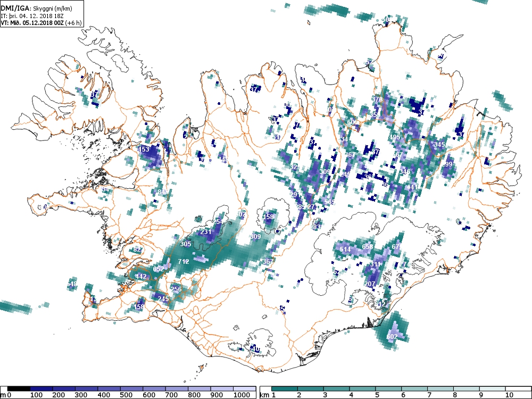Click the '514' value on the Vatnajökull glacier
The image size is (532, 399).
tap(345, 250)
